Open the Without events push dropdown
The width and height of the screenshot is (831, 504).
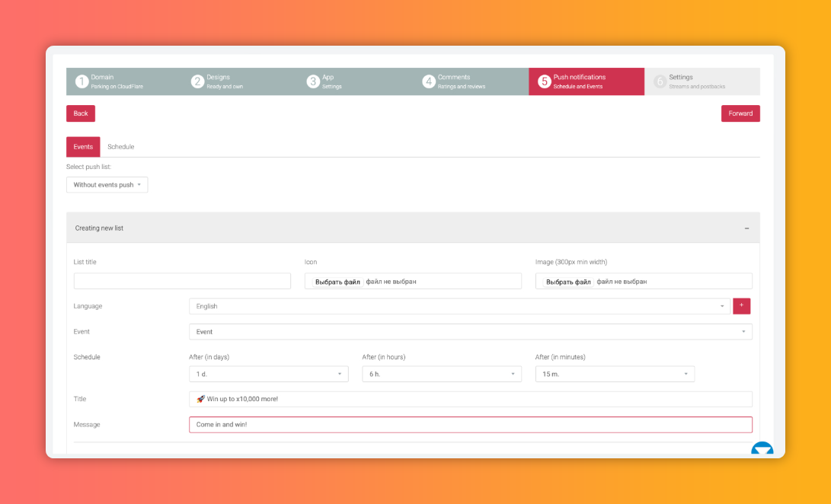[107, 185]
